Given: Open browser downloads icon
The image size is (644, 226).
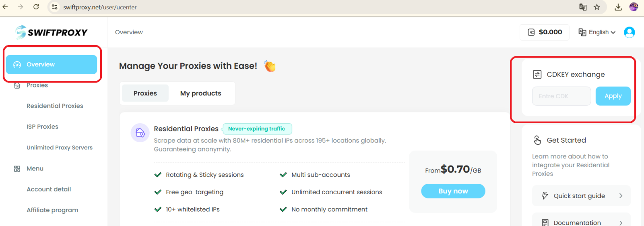Looking at the screenshot, I should click(x=618, y=7).
